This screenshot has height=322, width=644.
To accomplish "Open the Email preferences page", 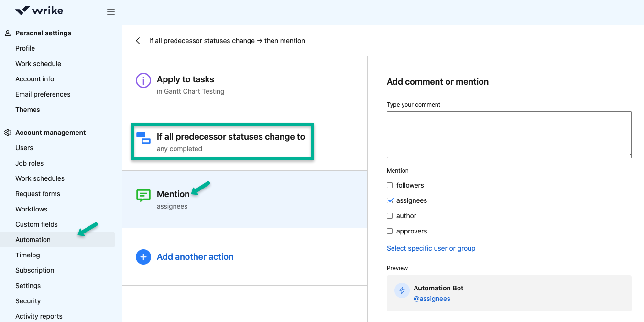I will 43,94.
